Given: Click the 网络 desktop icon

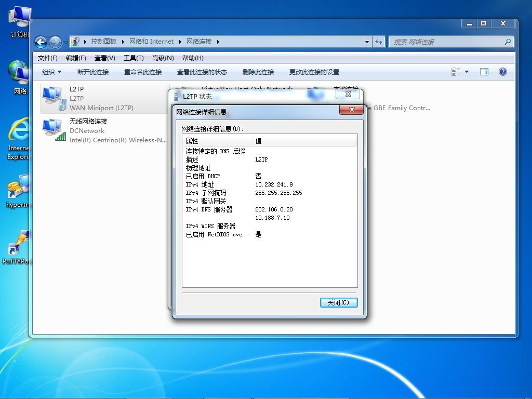Looking at the screenshot, I should click(x=19, y=77).
